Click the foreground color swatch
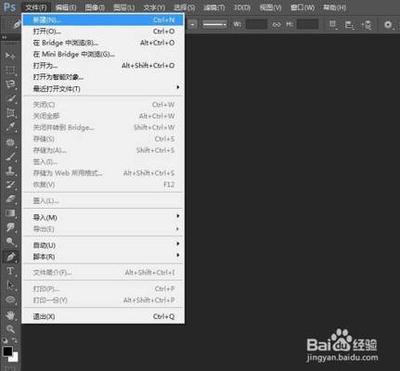The height and width of the screenshot is (371, 400). [7, 351]
